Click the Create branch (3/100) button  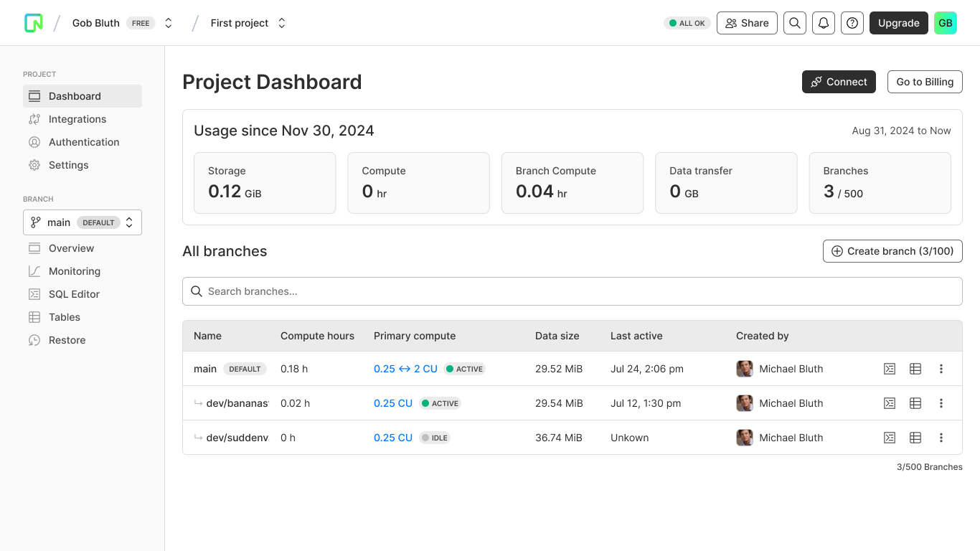tap(892, 251)
